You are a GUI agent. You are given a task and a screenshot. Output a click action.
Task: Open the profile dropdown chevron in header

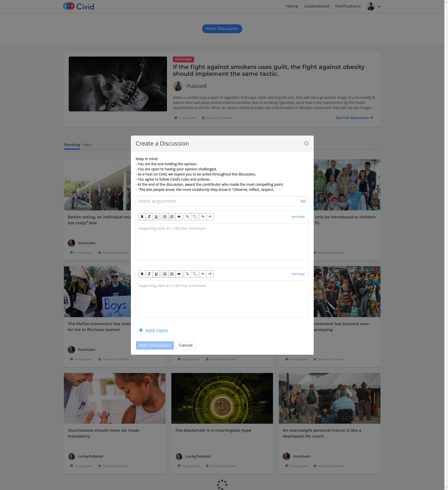pyautogui.click(x=379, y=7)
